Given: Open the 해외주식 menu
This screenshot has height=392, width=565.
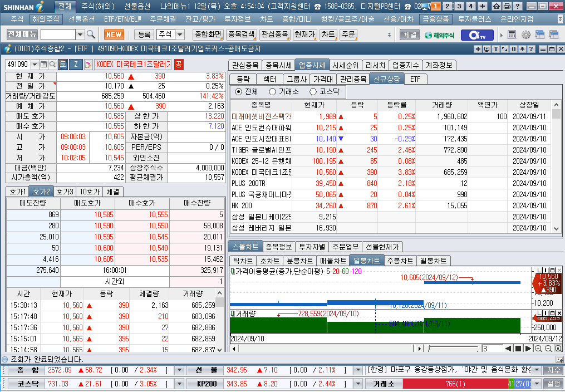Looking at the screenshot, I should click(46, 19).
